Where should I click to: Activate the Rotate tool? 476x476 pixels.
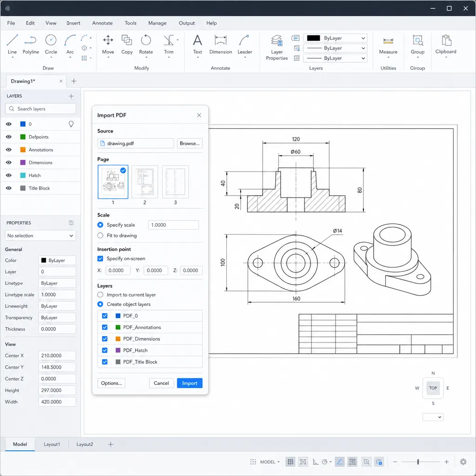point(146,44)
